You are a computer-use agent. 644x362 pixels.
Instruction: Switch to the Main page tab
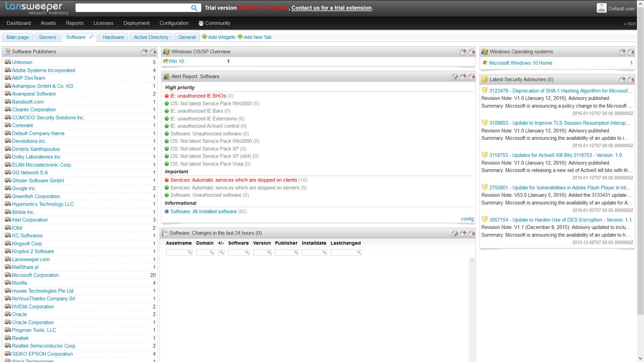click(18, 37)
